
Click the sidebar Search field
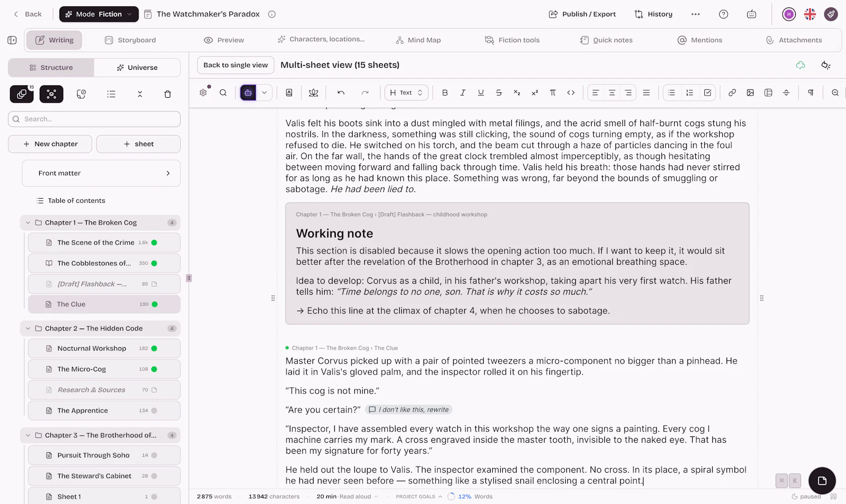point(94,119)
